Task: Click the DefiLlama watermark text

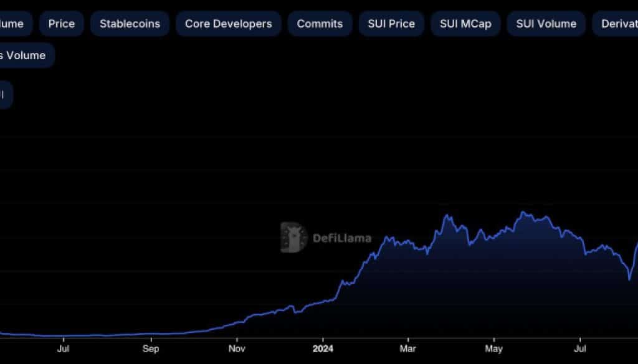Action: click(x=341, y=238)
